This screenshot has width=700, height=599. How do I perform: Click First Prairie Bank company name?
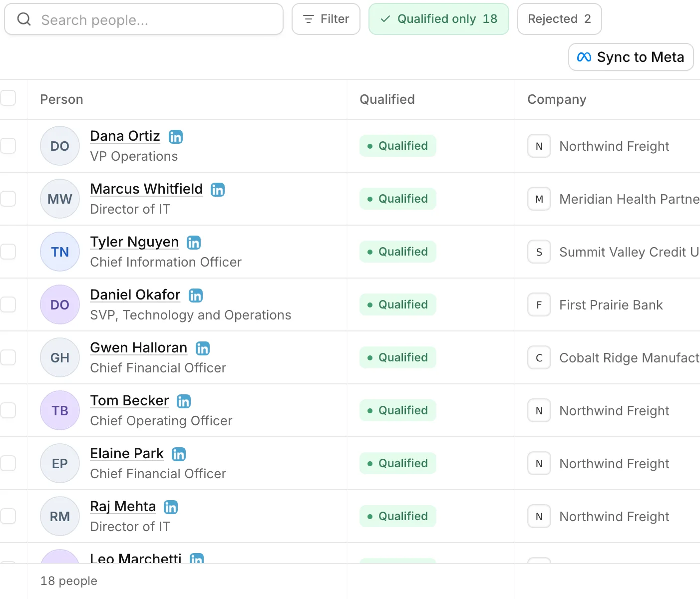(611, 305)
